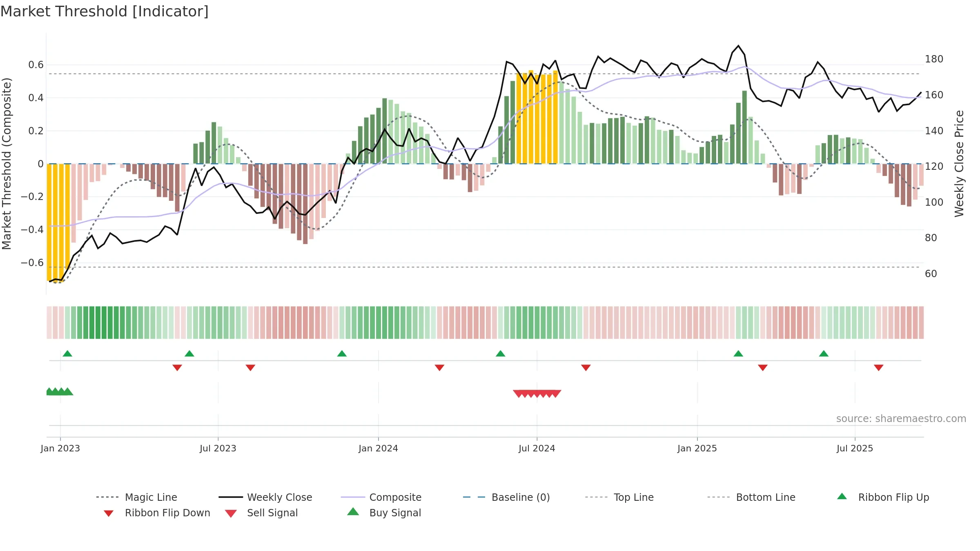The height and width of the screenshot is (551, 980).
Task: Click the ribbon flip down marker in late August 2024
Action: (586, 368)
